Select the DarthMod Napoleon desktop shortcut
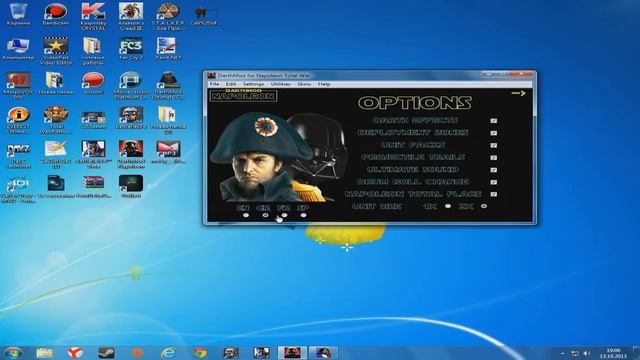 tap(131, 154)
